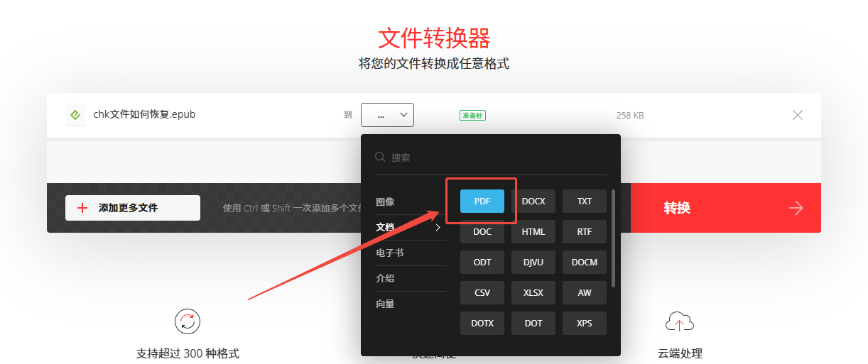Click the arrow icon on 转换

tap(796, 208)
